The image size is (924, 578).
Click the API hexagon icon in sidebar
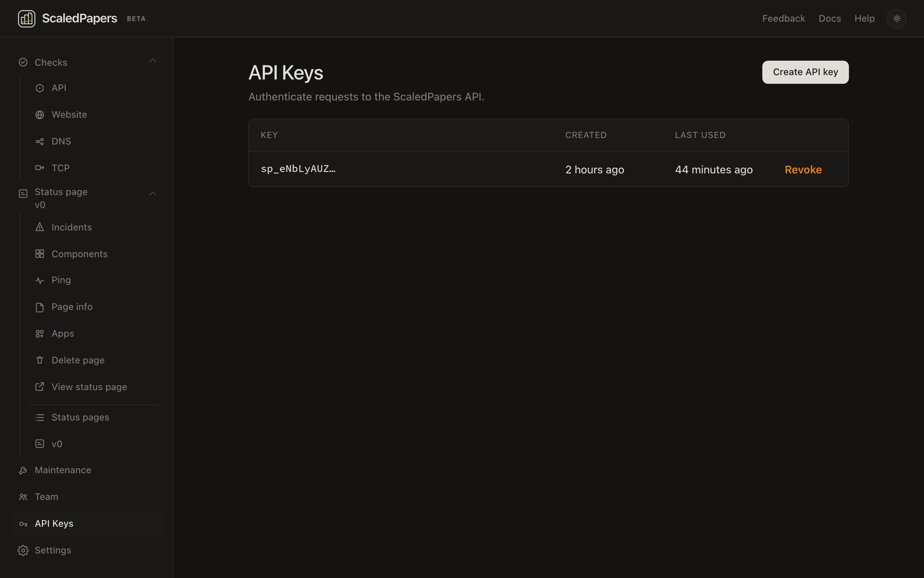pos(40,88)
